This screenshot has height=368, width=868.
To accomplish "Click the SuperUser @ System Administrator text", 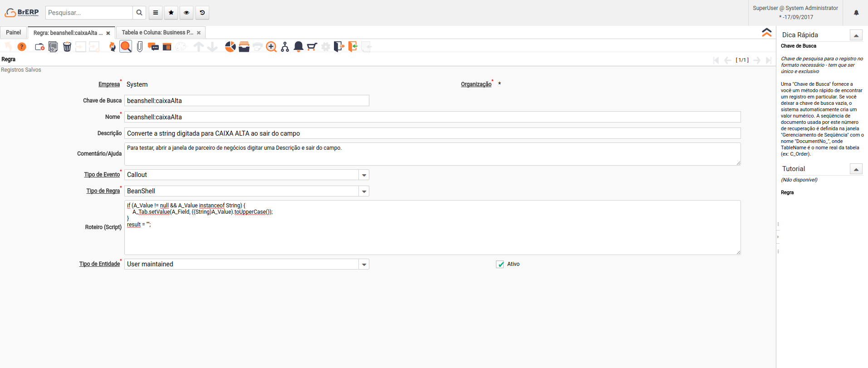I will [x=795, y=8].
